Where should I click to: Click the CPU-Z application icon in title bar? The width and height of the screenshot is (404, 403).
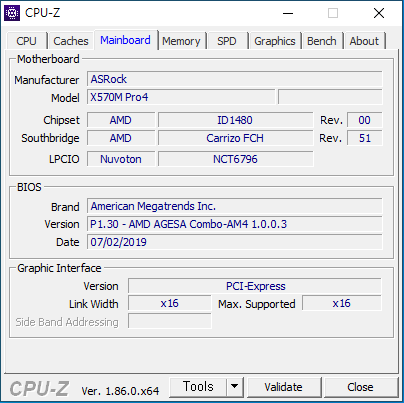[12, 13]
